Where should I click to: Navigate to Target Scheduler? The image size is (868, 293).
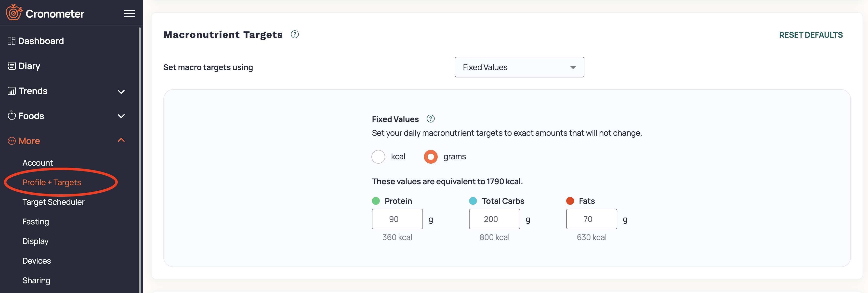click(53, 202)
